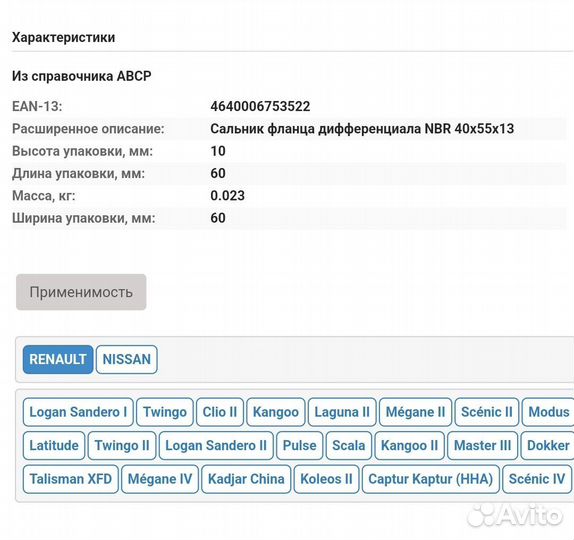Choose the Logan Sandero I model

click(78, 412)
